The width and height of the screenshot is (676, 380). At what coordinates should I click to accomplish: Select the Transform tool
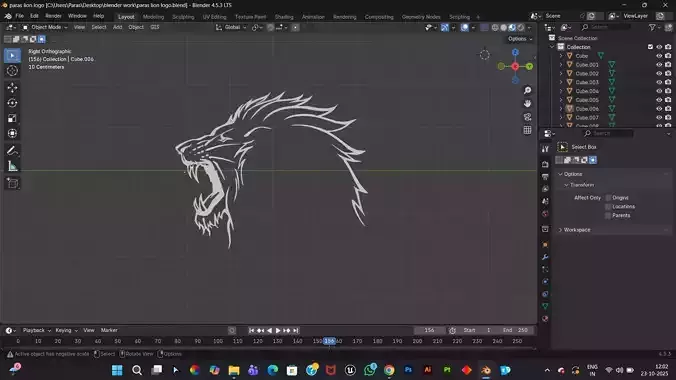click(x=12, y=133)
